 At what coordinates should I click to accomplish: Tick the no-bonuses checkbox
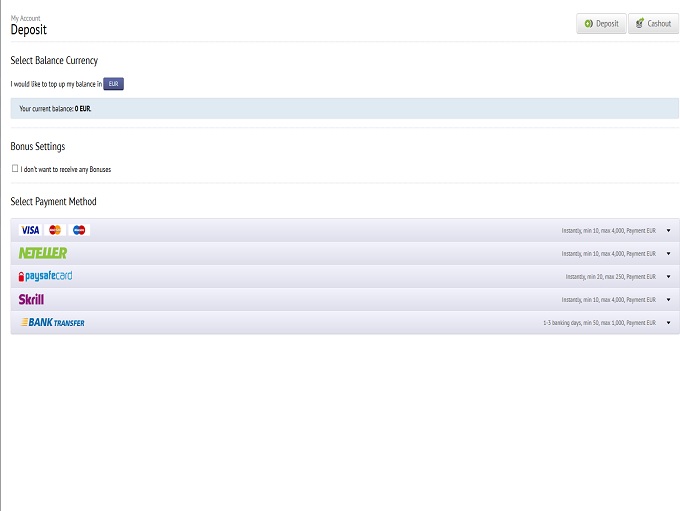tap(15, 169)
